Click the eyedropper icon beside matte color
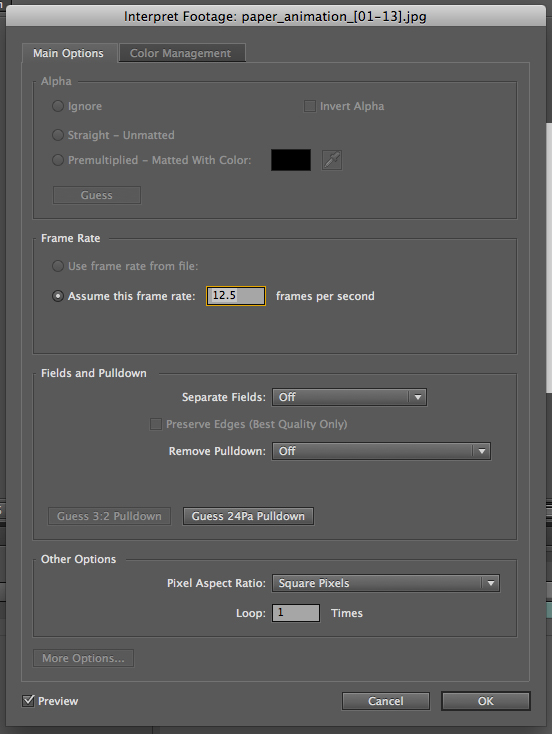The image size is (552, 734). (332, 160)
